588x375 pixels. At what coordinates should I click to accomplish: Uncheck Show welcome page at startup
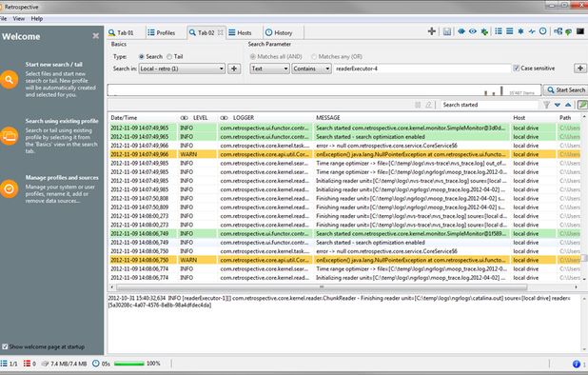(5, 346)
